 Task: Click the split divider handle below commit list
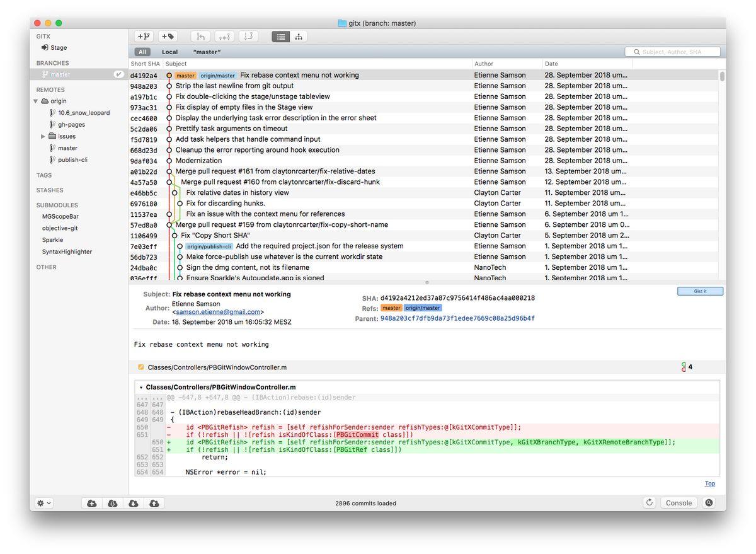tap(427, 282)
